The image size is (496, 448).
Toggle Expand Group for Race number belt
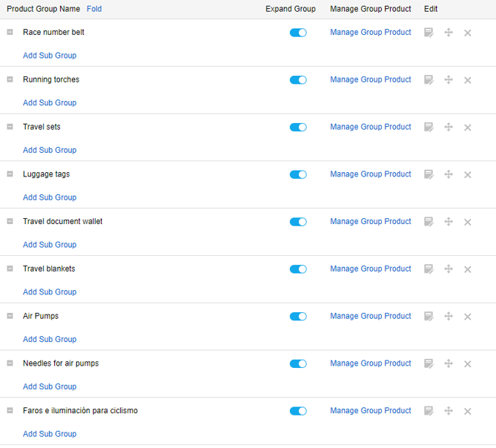click(298, 33)
